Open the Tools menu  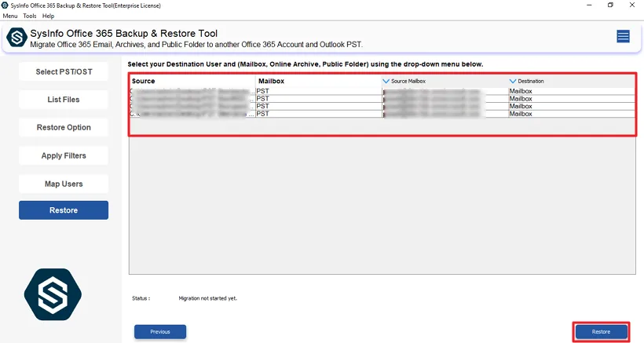coord(30,16)
